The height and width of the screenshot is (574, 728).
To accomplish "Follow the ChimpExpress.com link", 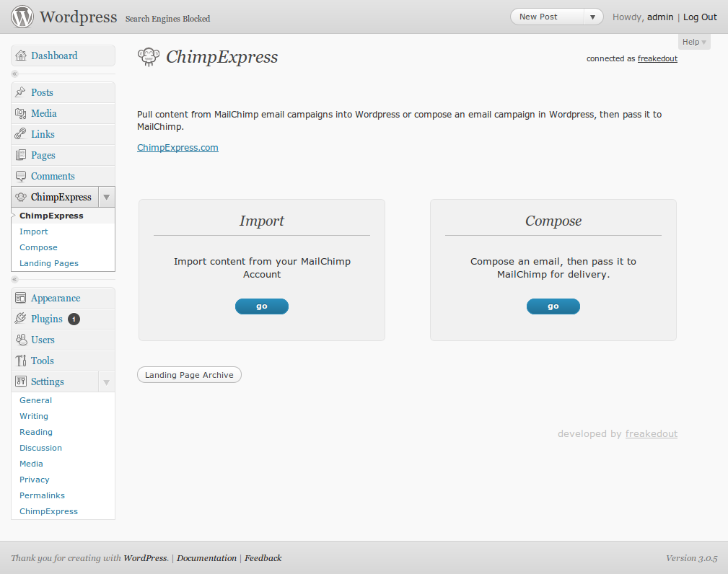I will tap(177, 148).
